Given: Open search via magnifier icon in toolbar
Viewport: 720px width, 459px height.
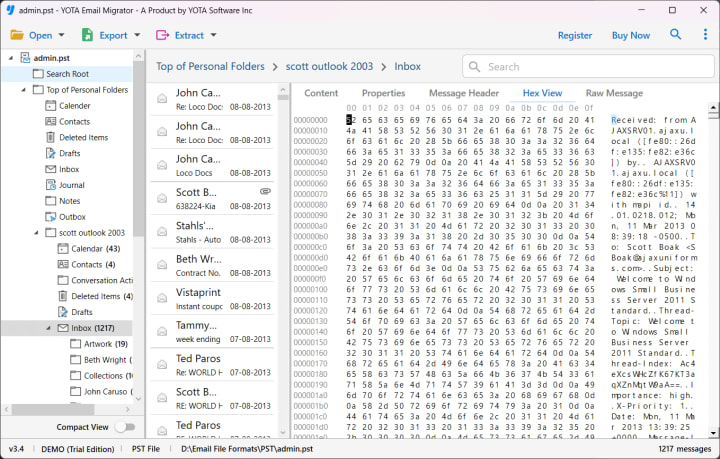Looking at the screenshot, I should pyautogui.click(x=675, y=34).
